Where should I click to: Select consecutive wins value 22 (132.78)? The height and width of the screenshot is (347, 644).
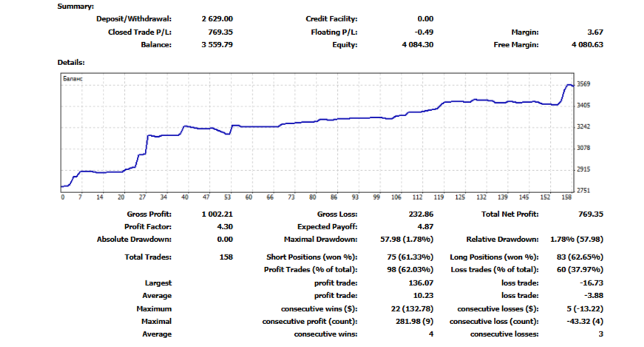pos(412,309)
